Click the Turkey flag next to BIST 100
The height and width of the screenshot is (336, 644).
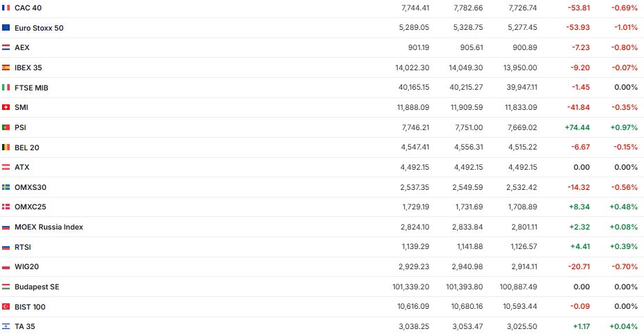[x=6, y=307]
